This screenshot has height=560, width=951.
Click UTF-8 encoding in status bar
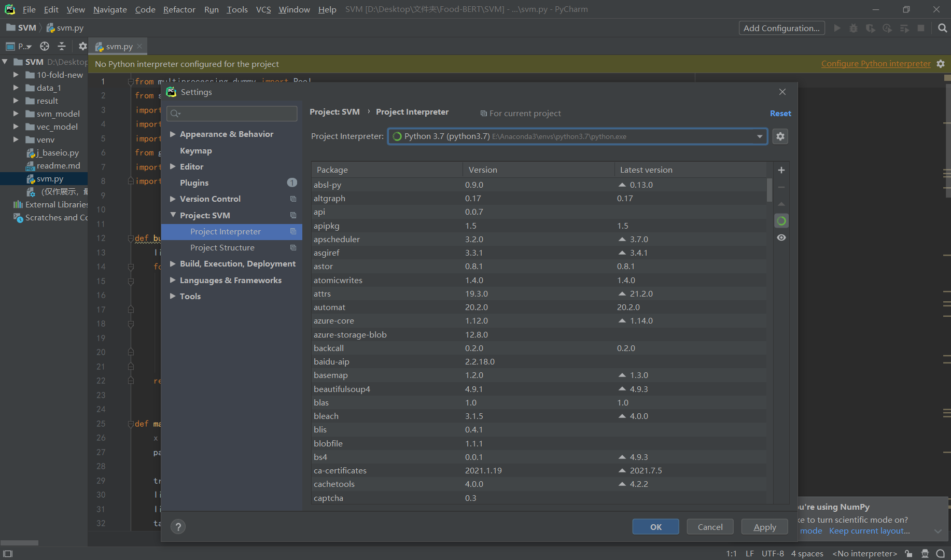pos(773,554)
